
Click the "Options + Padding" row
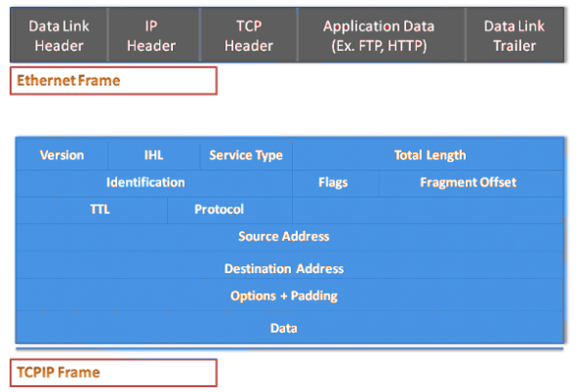[x=290, y=294]
